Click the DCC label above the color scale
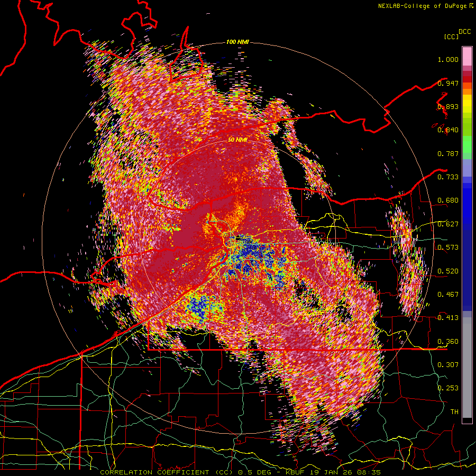Image resolution: width=476 pixels, height=476 pixels. [x=464, y=32]
